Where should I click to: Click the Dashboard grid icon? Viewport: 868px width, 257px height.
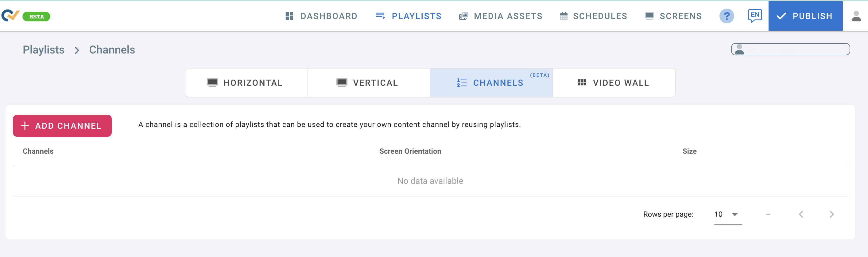click(289, 16)
